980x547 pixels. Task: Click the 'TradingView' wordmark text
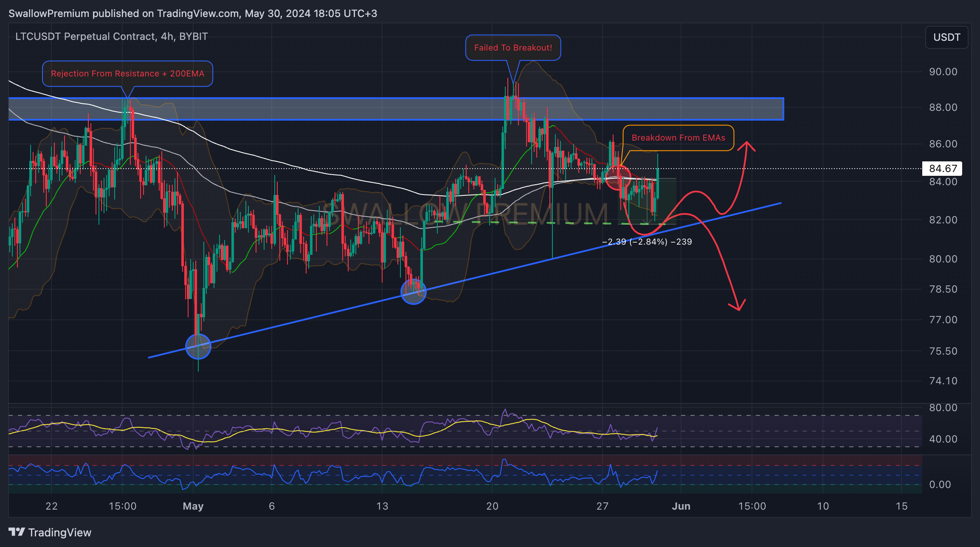click(x=60, y=533)
